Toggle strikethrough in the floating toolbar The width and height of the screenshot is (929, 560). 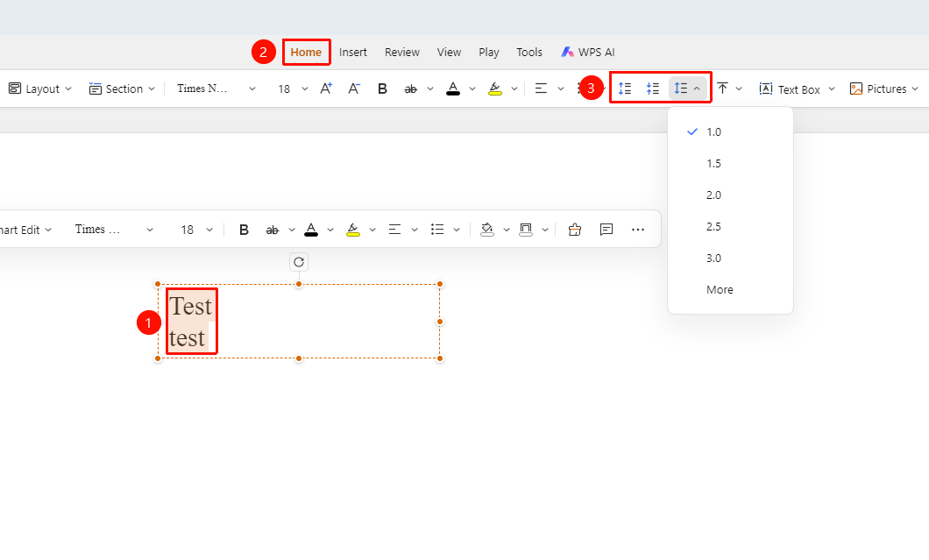point(272,230)
